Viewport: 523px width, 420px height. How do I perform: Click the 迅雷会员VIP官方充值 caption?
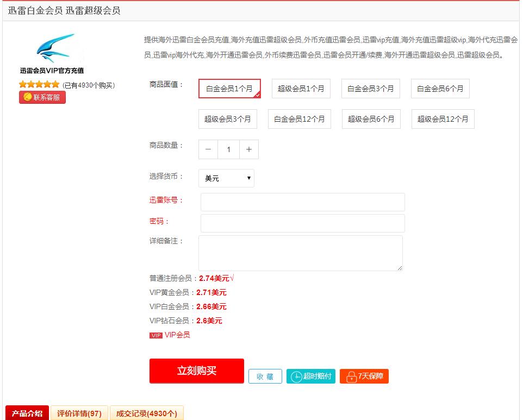(52, 70)
